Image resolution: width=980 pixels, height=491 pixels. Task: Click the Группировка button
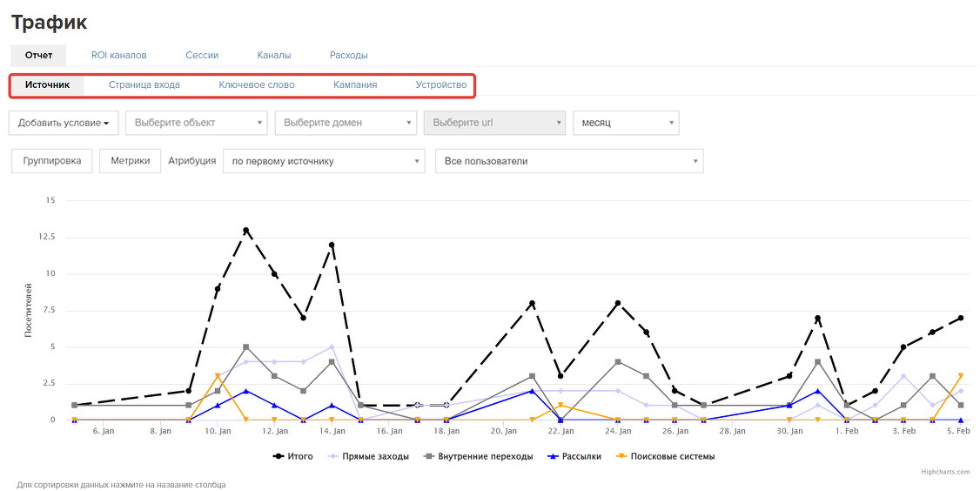[x=52, y=161]
